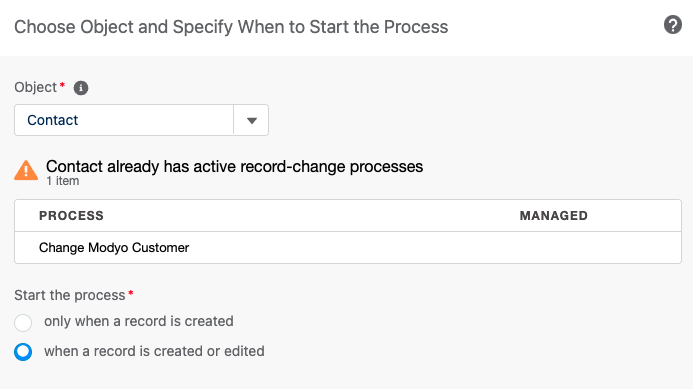The image size is (693, 389).
Task: Open the help question mark icon
Action: [673, 25]
